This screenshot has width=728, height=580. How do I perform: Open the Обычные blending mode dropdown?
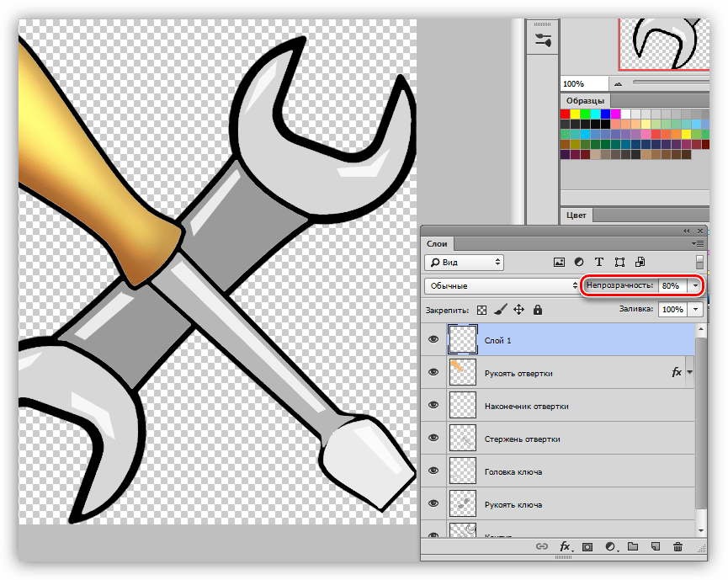coord(502,285)
